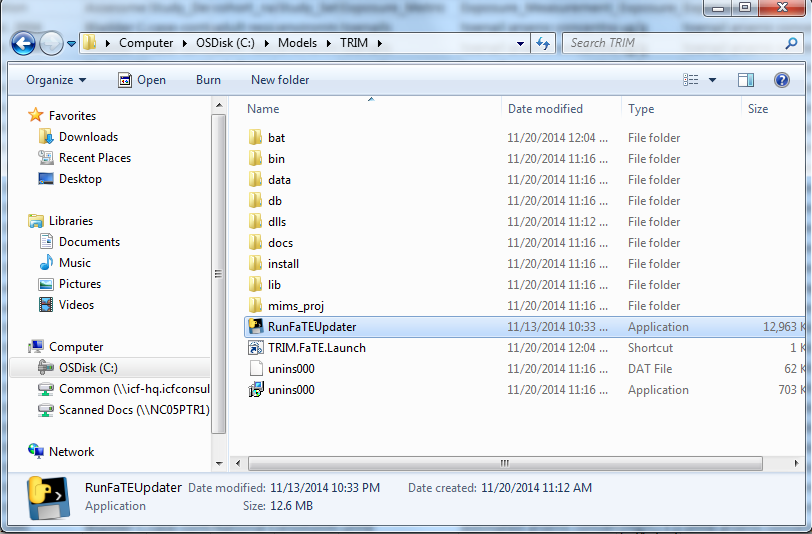Click the New folder button
The width and height of the screenshot is (812, 534).
tap(280, 80)
